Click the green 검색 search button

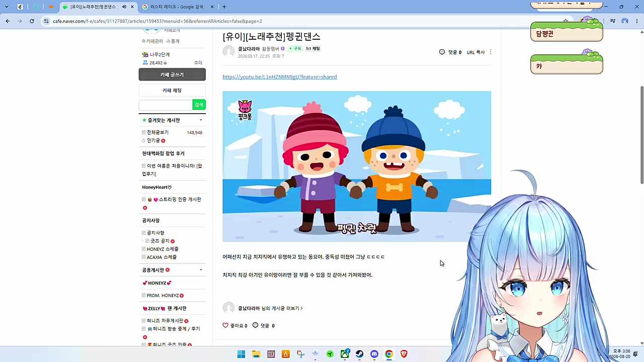(199, 105)
